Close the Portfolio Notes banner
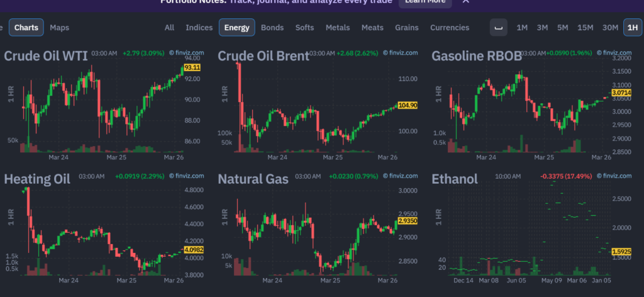 coord(466,2)
